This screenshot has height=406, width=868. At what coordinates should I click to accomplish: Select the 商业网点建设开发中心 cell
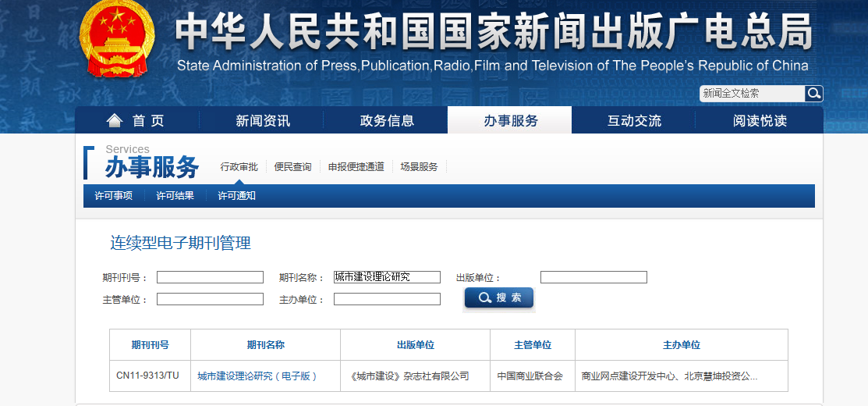682,376
